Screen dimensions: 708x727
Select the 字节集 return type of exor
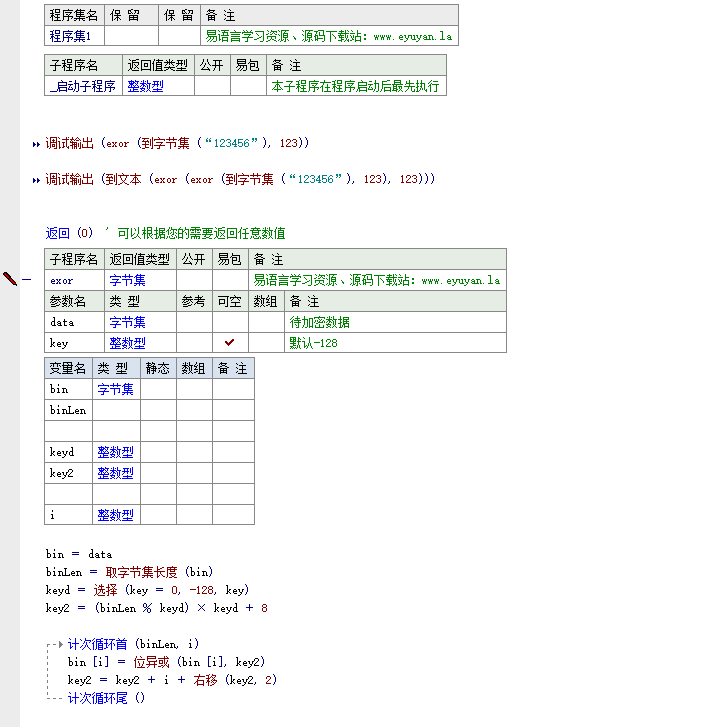click(x=127, y=281)
